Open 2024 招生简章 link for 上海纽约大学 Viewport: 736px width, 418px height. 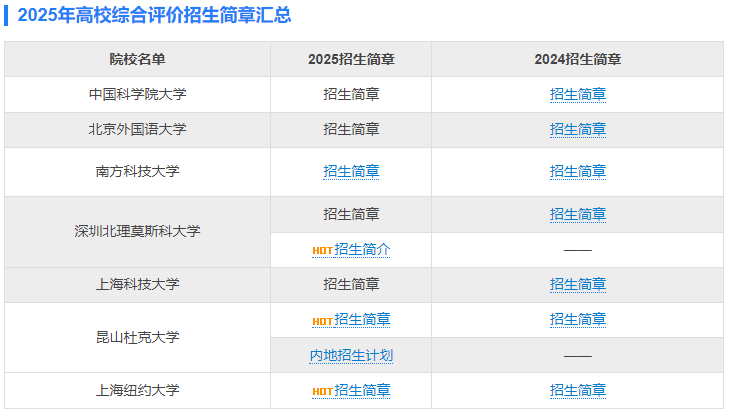[x=577, y=390]
